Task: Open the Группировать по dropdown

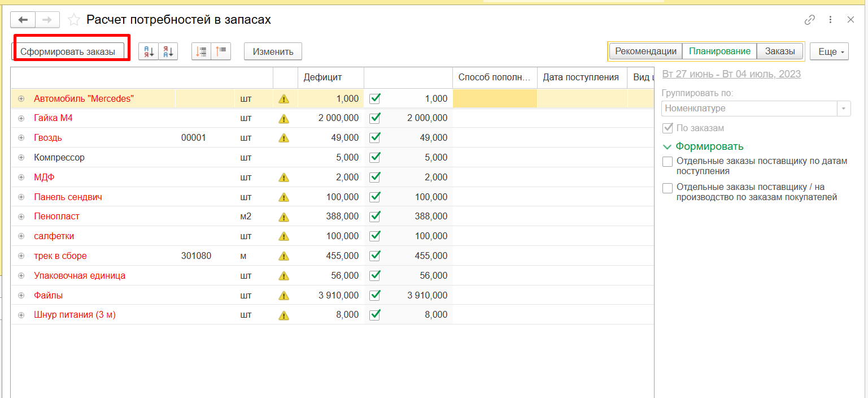Action: [844, 108]
